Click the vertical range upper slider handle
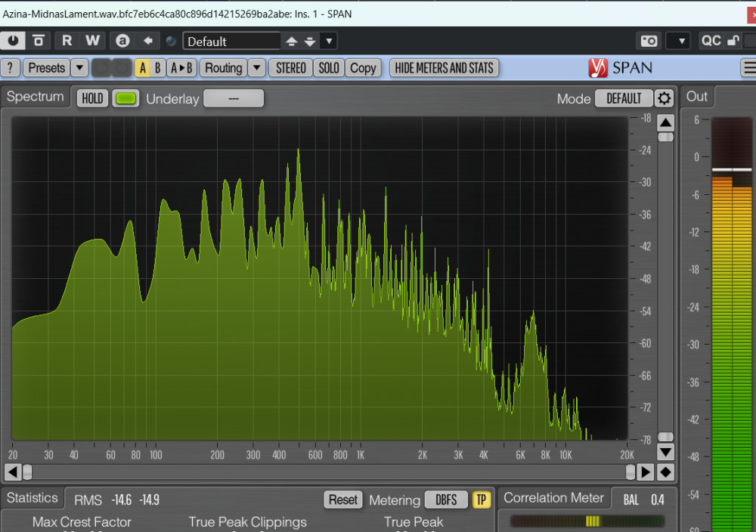This screenshot has width=756, height=532. [x=665, y=138]
